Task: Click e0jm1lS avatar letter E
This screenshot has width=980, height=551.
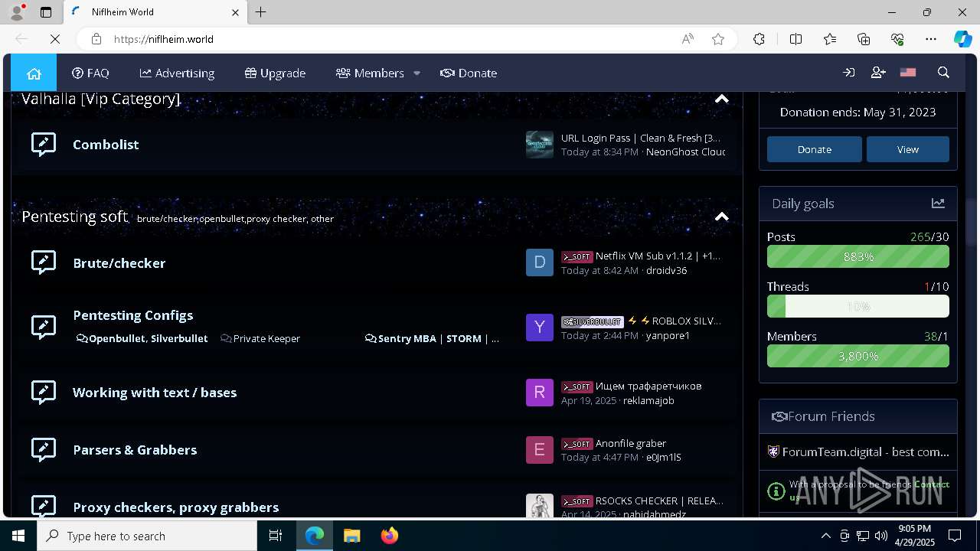Action: pyautogui.click(x=539, y=449)
